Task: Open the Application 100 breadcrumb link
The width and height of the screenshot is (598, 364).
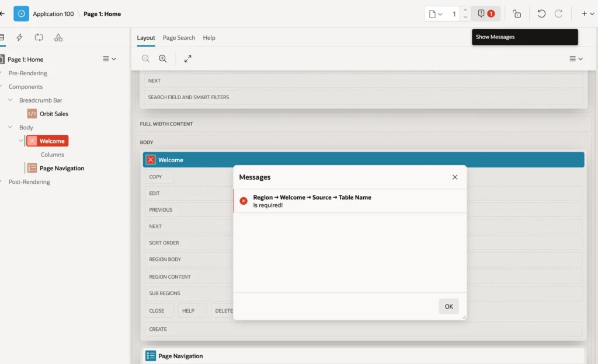Action: click(53, 13)
